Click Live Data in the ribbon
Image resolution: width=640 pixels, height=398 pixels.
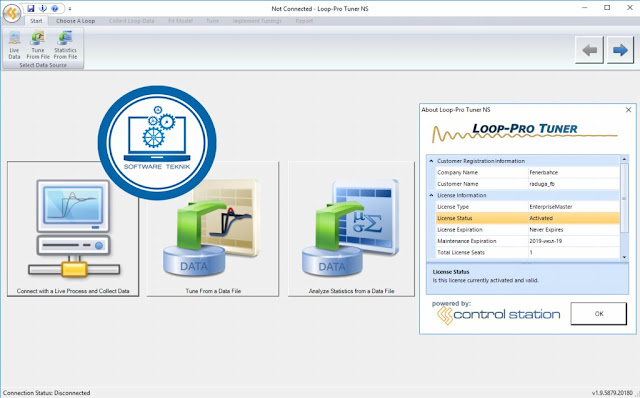point(14,45)
